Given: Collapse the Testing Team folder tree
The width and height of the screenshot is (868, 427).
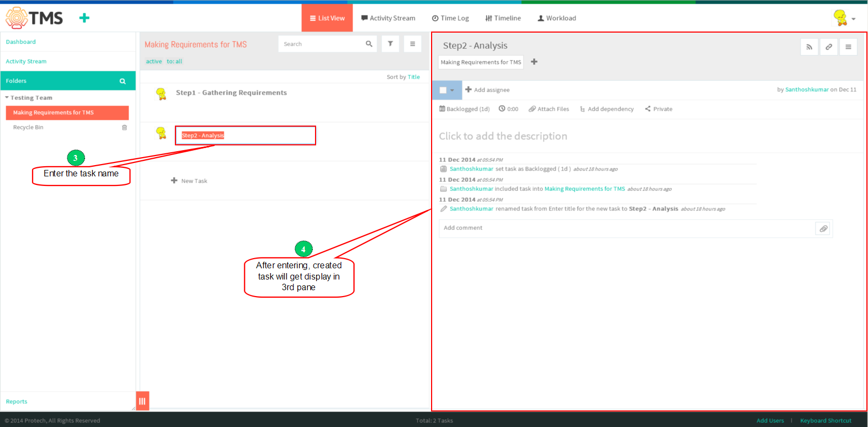Looking at the screenshot, I should coord(7,98).
